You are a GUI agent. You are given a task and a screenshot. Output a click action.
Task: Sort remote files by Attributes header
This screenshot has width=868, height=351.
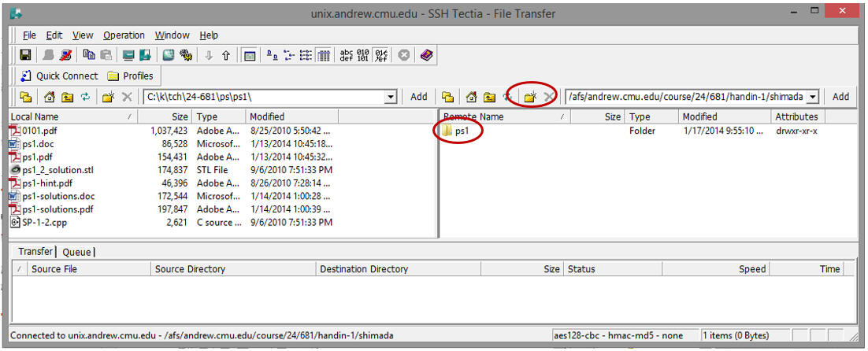[x=798, y=116]
